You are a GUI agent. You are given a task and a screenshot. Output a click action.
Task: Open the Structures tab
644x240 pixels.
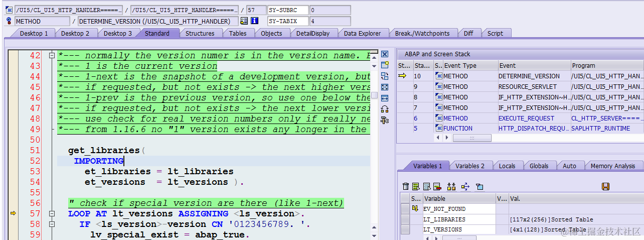pos(200,33)
